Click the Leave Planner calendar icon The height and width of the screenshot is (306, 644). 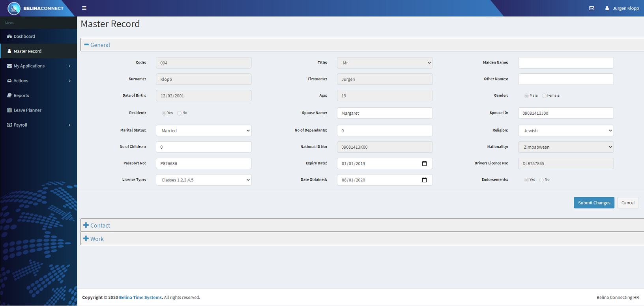[x=9, y=110]
